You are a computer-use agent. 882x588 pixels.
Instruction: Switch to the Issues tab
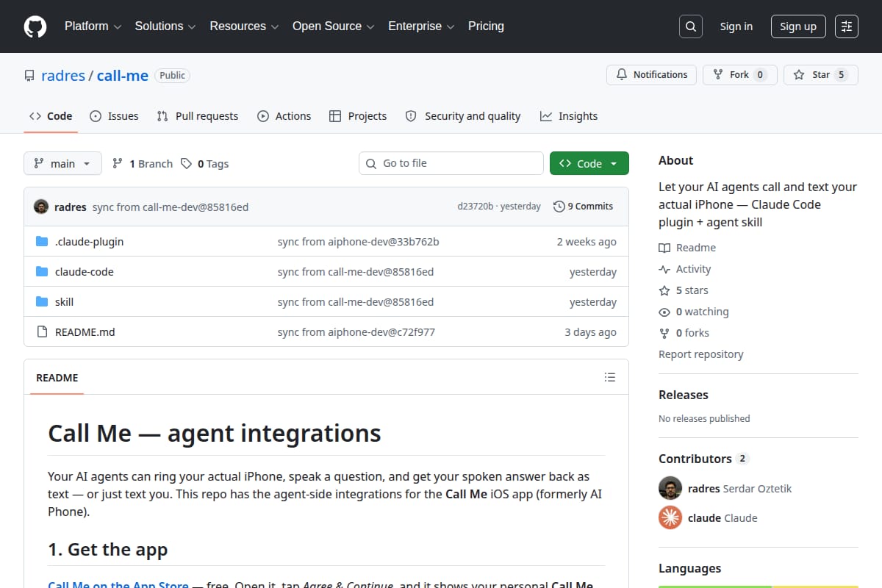pos(114,116)
